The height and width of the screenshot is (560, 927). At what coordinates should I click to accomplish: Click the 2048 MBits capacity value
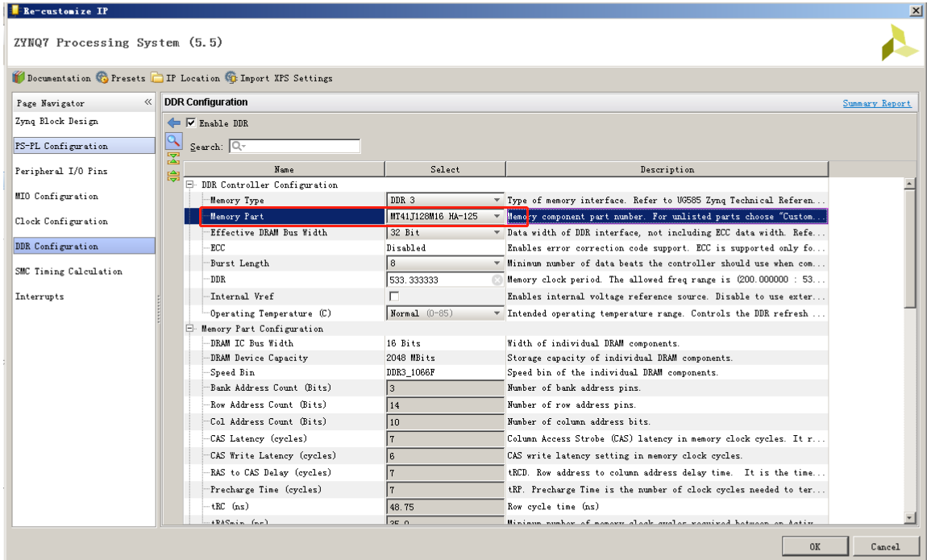click(x=411, y=358)
